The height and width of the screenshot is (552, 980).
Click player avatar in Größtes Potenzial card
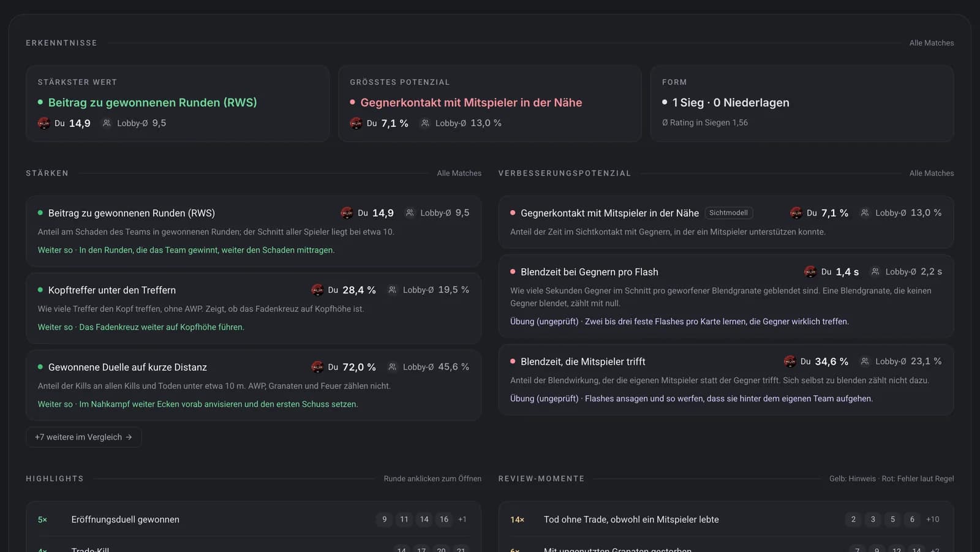[356, 123]
